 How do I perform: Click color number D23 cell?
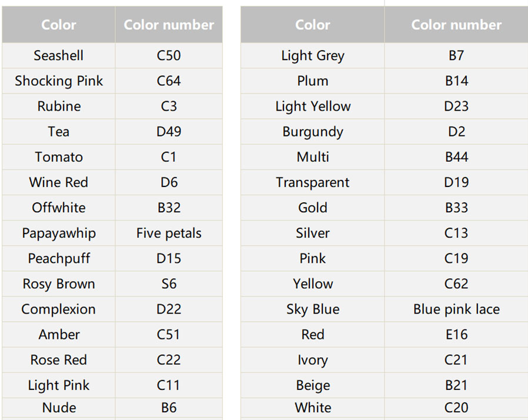(x=456, y=106)
